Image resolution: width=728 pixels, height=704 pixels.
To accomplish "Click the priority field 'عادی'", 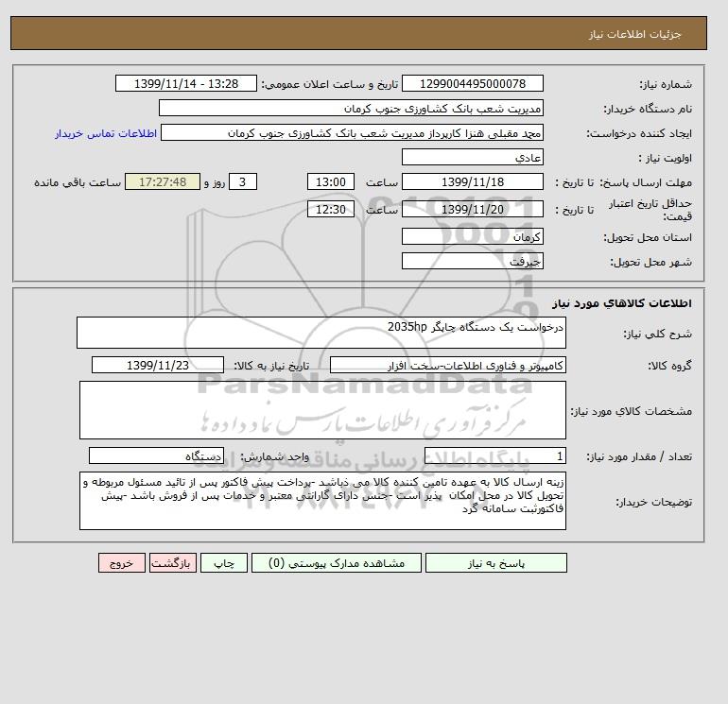I will click(472, 157).
